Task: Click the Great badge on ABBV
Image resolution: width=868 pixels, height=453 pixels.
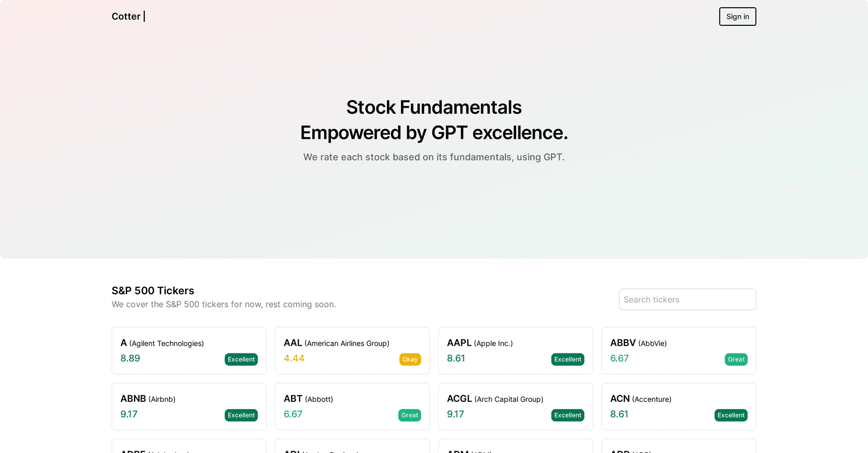Action: [x=736, y=359]
